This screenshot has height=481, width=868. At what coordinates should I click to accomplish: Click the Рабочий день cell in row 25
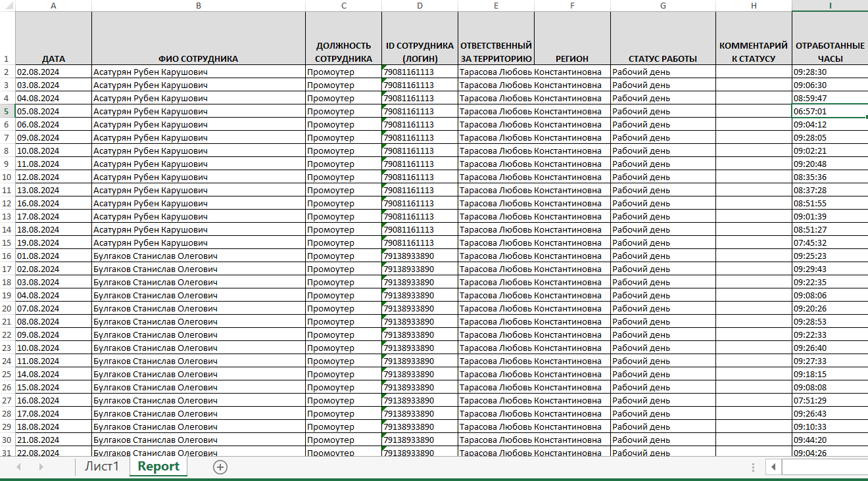(663, 374)
